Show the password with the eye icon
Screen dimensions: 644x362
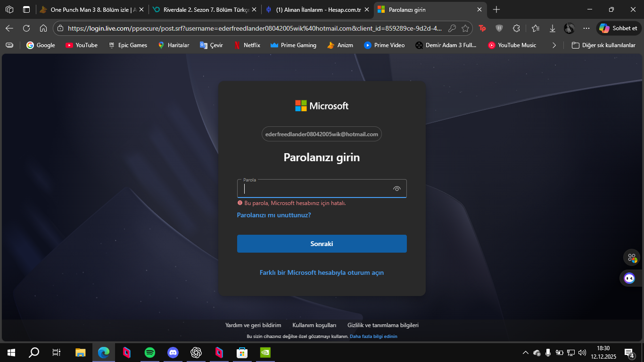(397, 189)
